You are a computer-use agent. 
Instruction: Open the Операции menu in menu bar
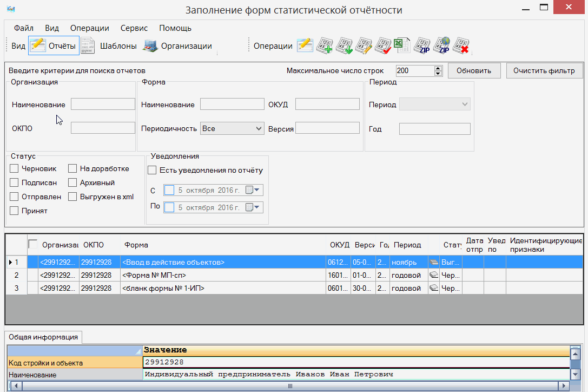pyautogui.click(x=89, y=28)
